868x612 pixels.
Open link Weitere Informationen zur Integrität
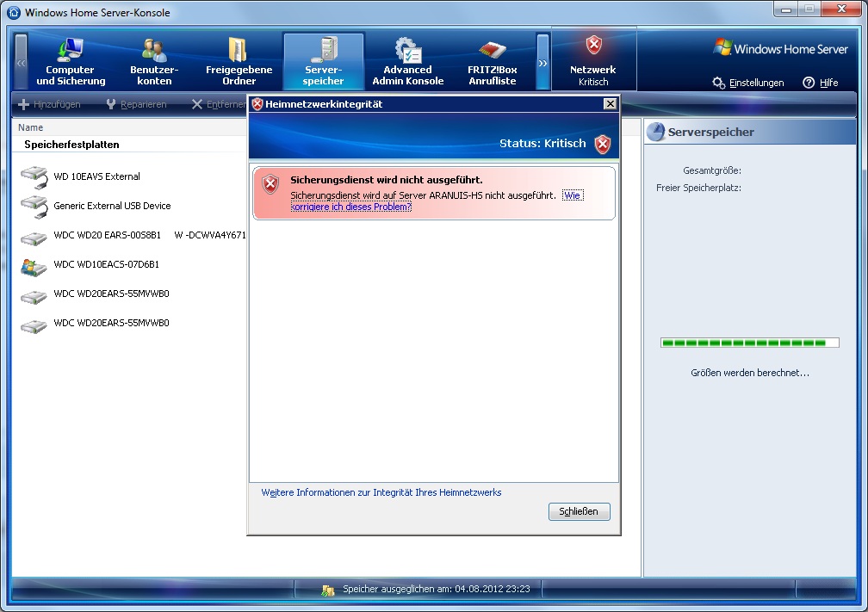tap(381, 492)
